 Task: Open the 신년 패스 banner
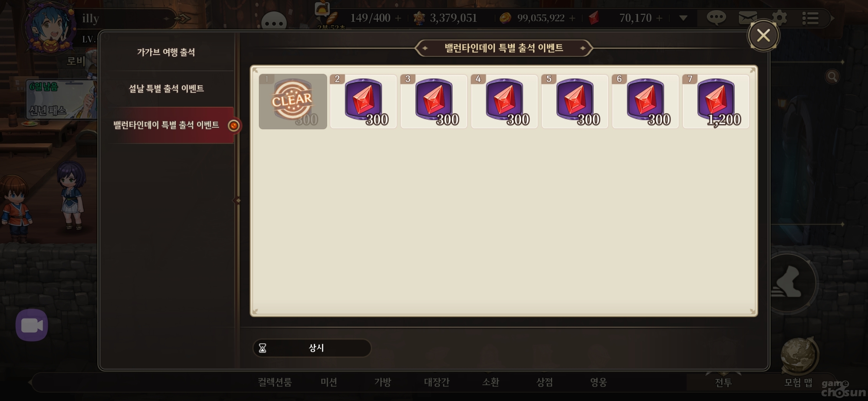(x=61, y=100)
